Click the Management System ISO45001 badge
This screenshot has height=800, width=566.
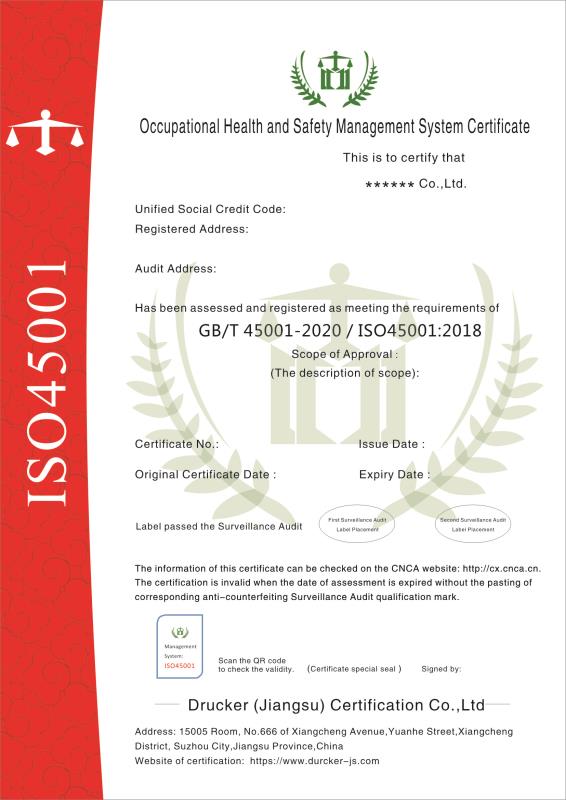(x=180, y=646)
